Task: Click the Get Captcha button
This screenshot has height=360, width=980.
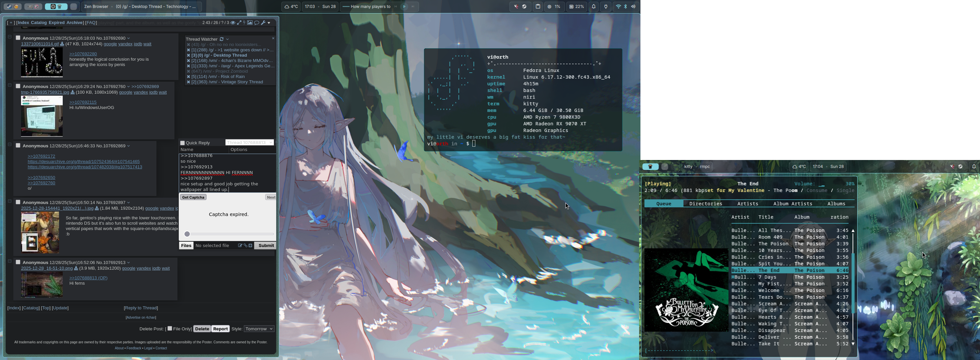Action: [193, 197]
